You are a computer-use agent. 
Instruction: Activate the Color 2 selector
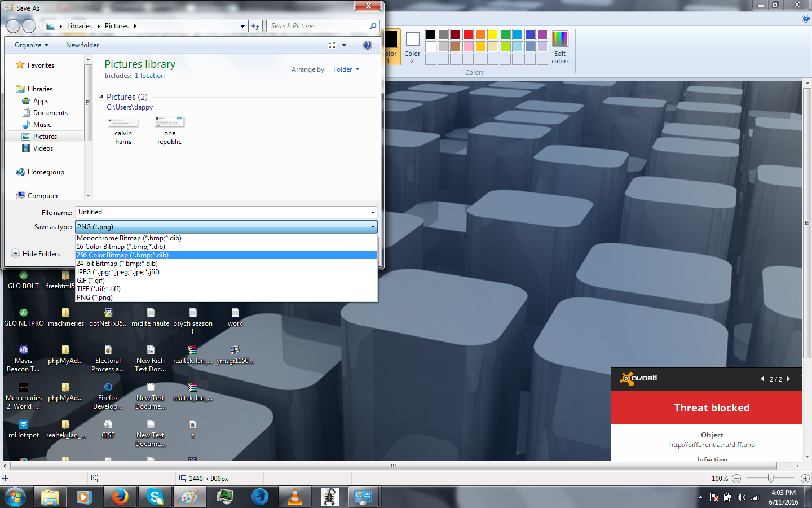pyautogui.click(x=412, y=45)
